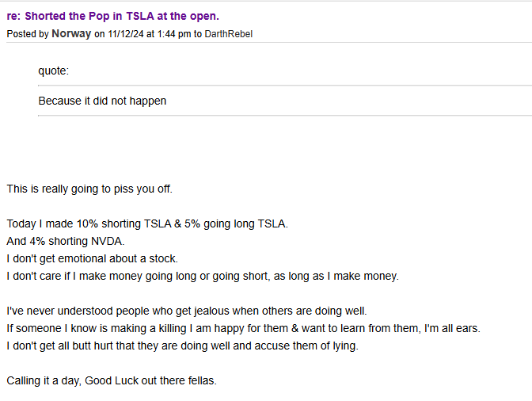
Task: Open the Norway author profile
Action: 71,33
